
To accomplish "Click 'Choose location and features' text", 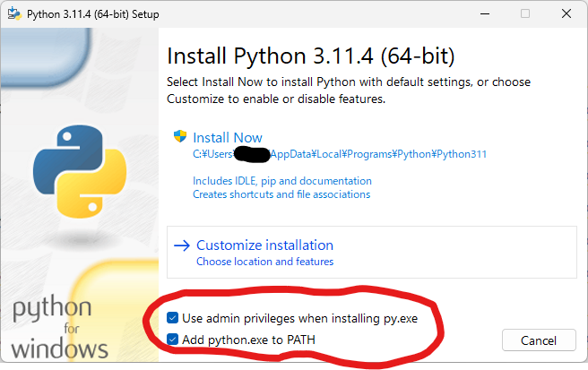I will (264, 262).
